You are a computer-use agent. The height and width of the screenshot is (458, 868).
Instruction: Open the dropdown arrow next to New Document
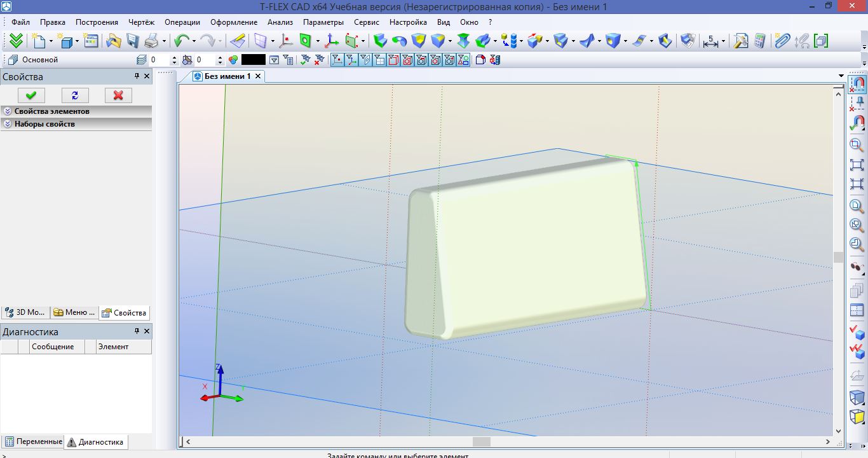(51, 41)
